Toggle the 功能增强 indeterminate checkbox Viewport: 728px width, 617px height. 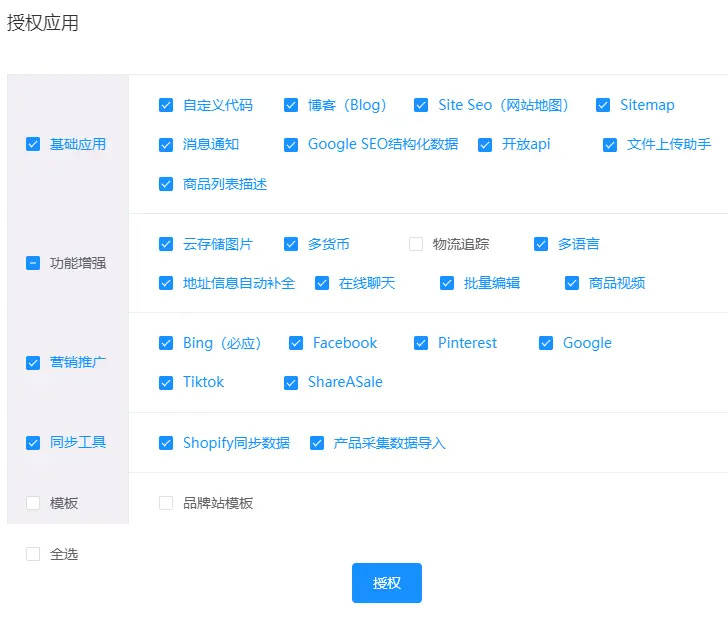pyautogui.click(x=33, y=263)
